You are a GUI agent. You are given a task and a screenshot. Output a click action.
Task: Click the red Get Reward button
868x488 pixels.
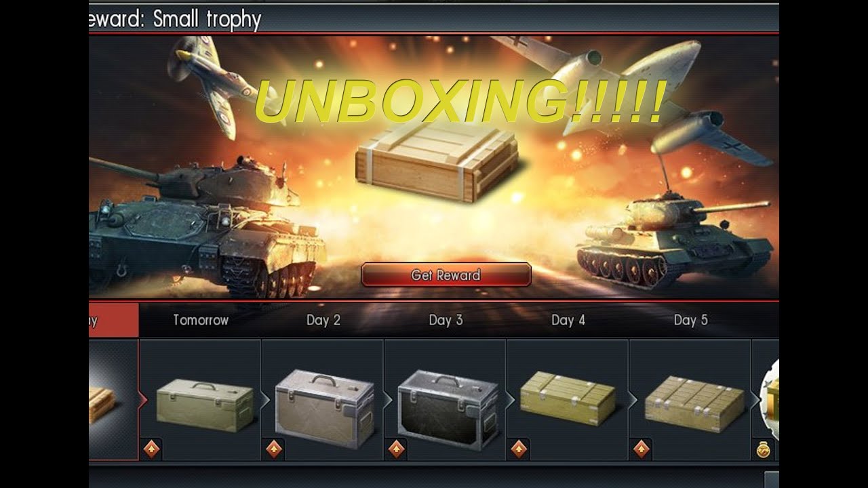tap(446, 275)
